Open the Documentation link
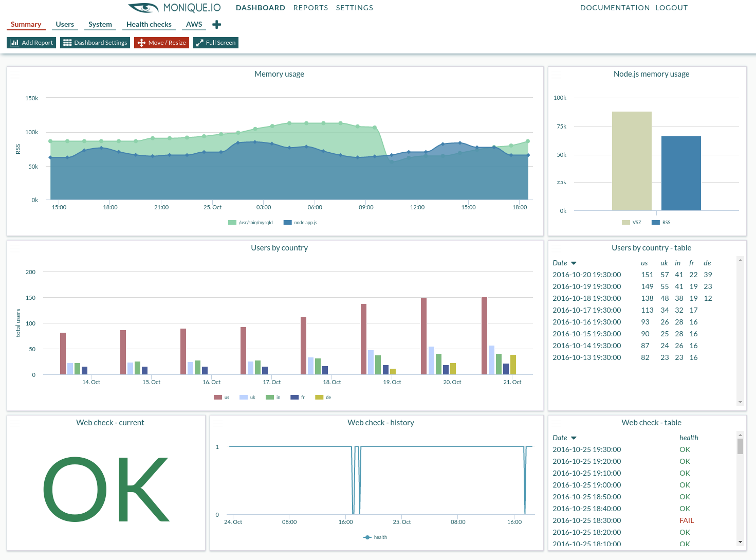Image resolution: width=756 pixels, height=560 pixels. (615, 8)
